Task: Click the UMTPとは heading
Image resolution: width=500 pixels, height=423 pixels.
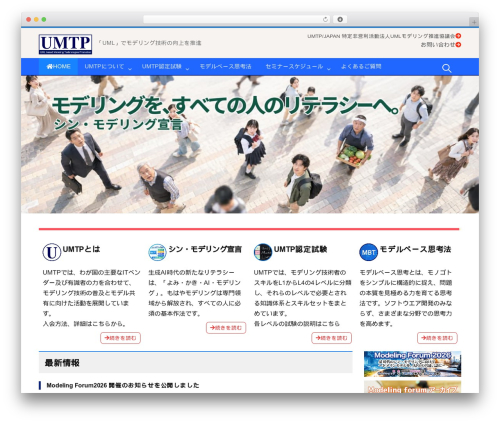Action: pos(81,249)
